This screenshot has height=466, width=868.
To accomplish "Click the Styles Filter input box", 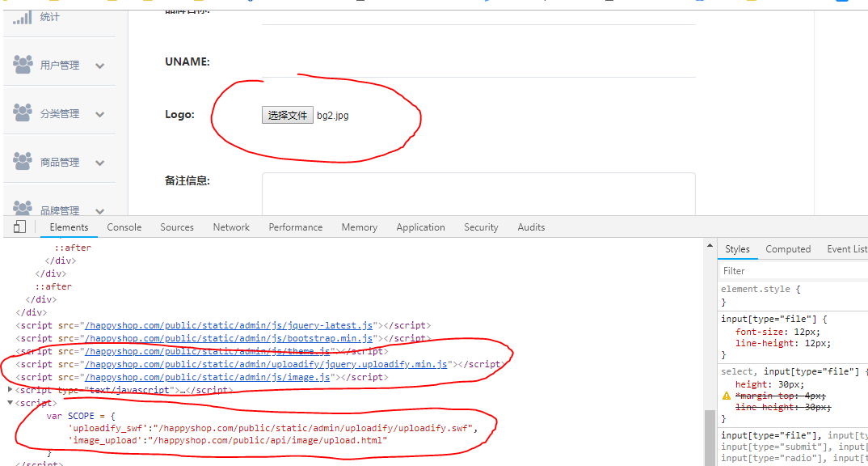I will (794, 271).
